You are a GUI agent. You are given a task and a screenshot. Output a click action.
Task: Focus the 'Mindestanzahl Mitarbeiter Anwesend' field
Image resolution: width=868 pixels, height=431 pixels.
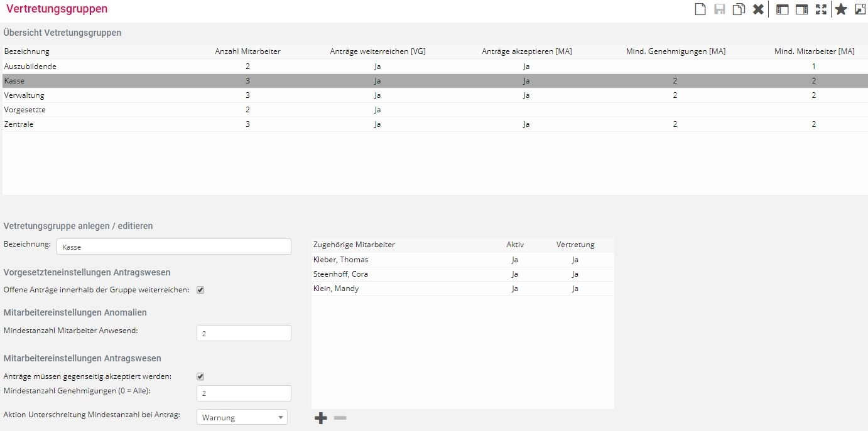pyautogui.click(x=244, y=334)
